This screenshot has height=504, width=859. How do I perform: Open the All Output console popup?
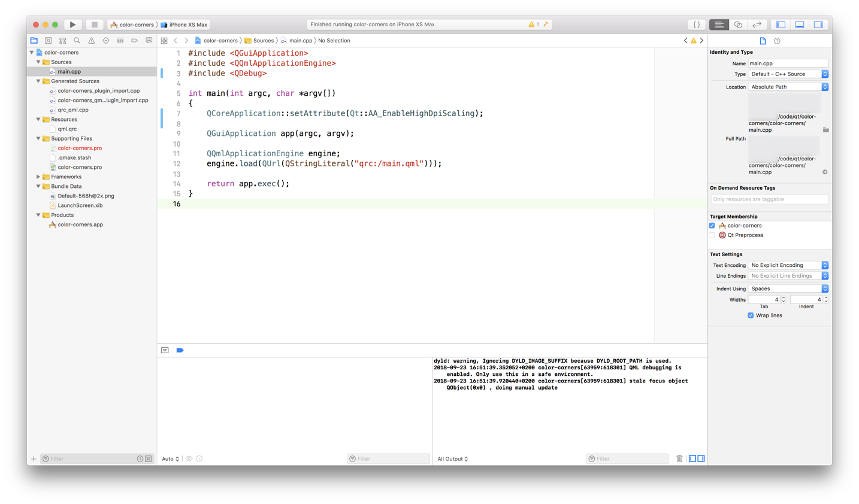(x=453, y=459)
